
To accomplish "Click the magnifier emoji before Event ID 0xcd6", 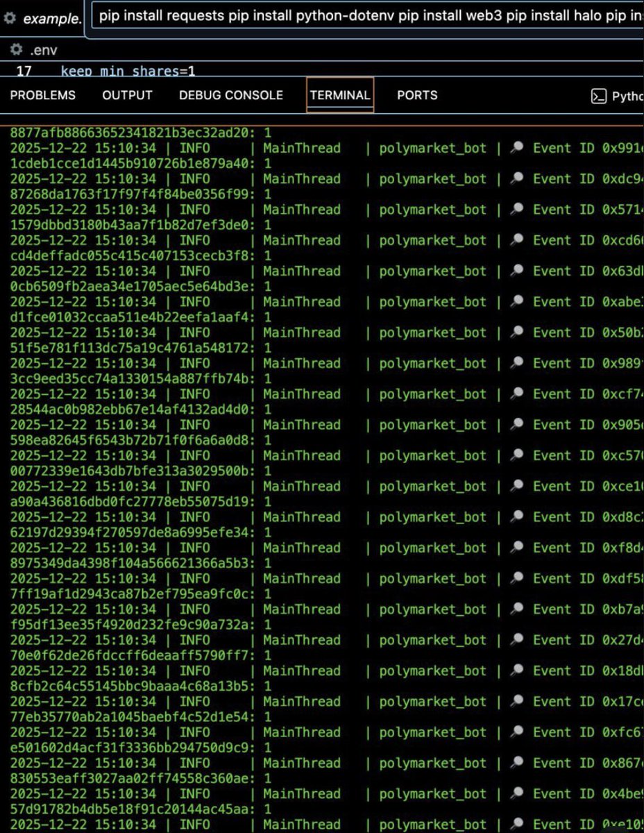I will pos(516,240).
